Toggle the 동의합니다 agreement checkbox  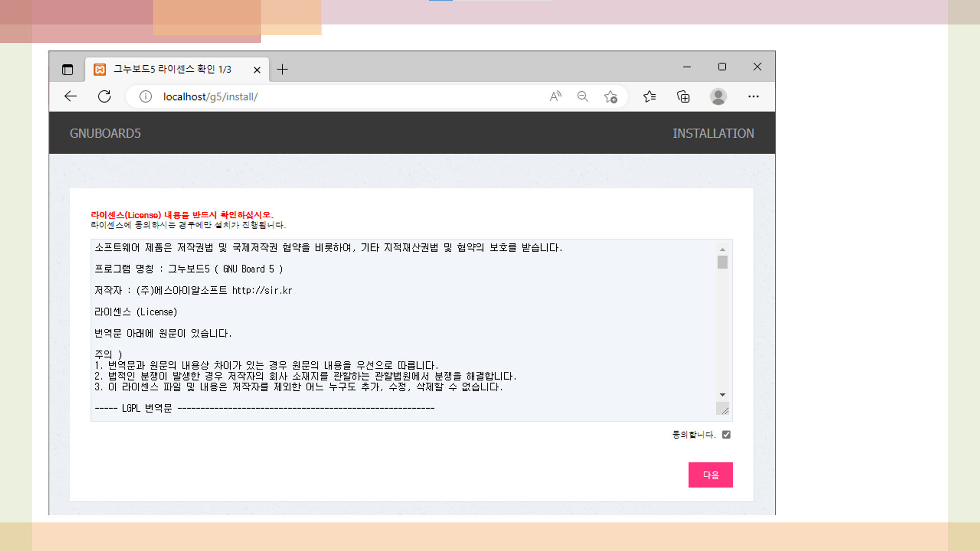click(x=726, y=435)
